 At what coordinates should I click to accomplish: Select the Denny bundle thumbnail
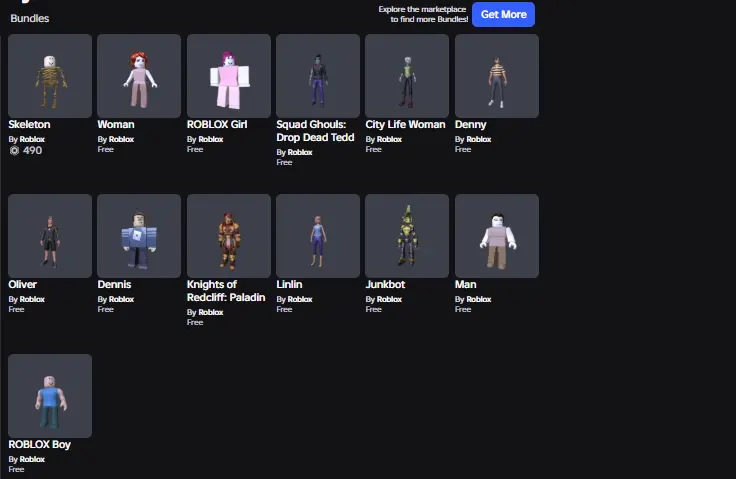496,76
